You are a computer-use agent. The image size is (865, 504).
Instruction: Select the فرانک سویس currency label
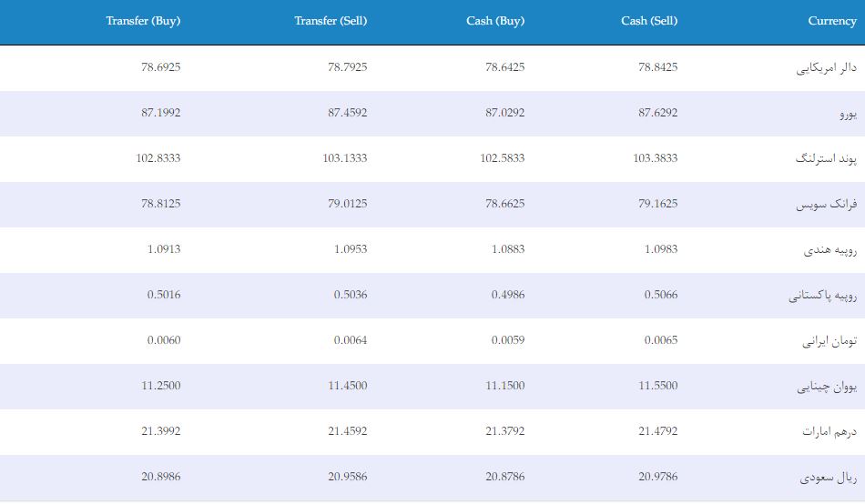click(827, 204)
